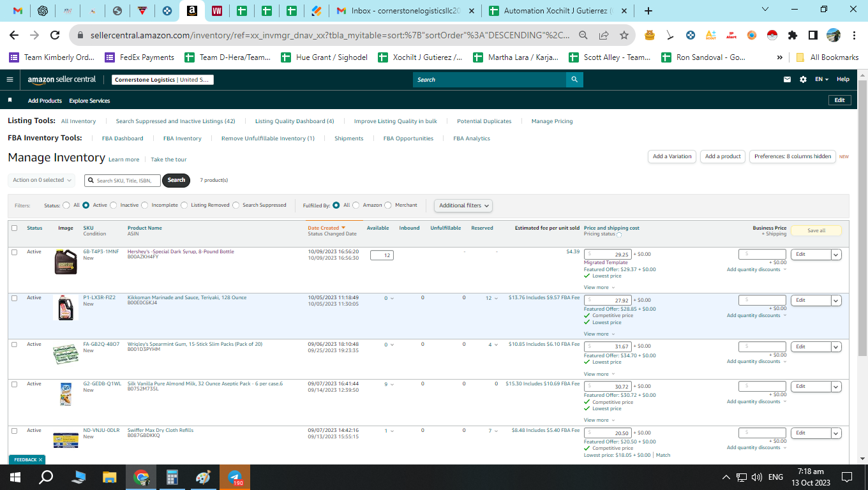Select the Incomplete status radio button

[145, 205]
